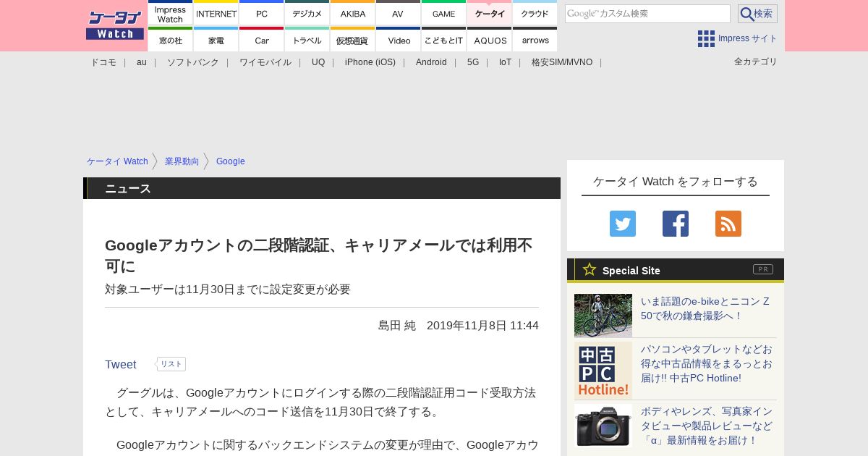Click the Special Site star icon
The width and height of the screenshot is (868, 456).
coord(590,269)
